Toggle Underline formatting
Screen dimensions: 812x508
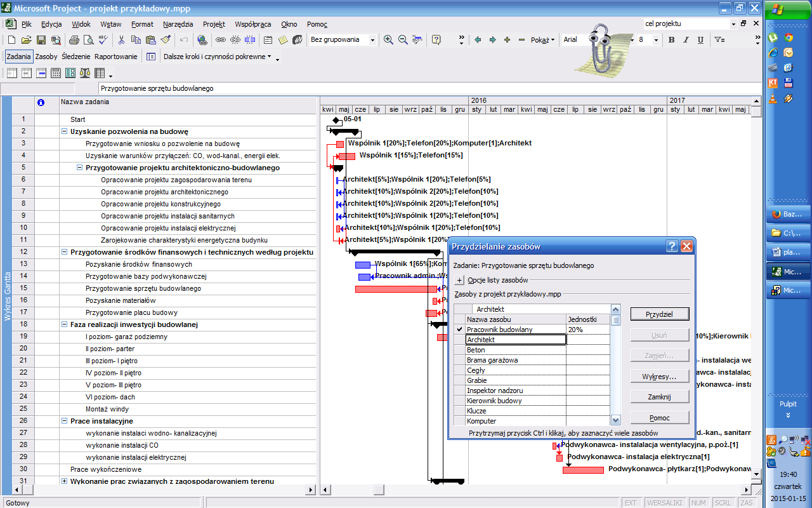(701, 40)
